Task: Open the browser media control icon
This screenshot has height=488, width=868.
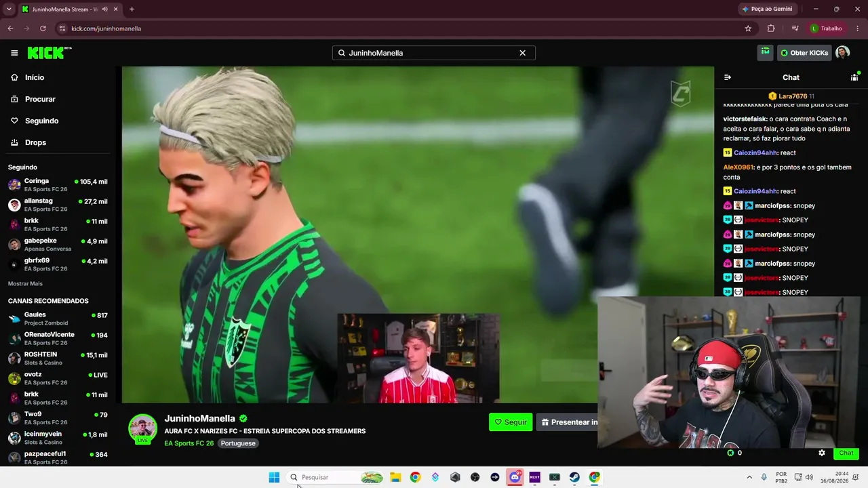Action: pyautogui.click(x=795, y=28)
